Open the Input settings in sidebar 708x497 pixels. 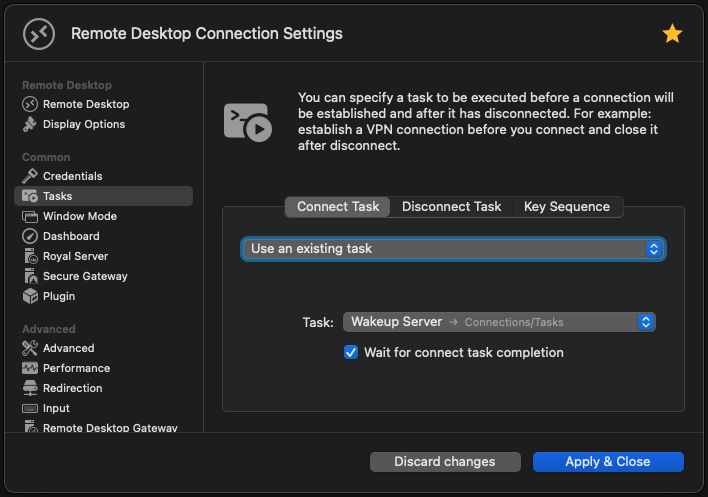coord(56,408)
